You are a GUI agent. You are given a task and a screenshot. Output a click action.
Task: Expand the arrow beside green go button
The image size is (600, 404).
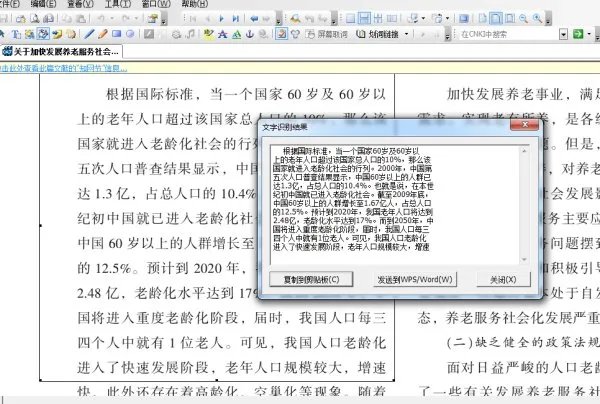tap(589, 34)
